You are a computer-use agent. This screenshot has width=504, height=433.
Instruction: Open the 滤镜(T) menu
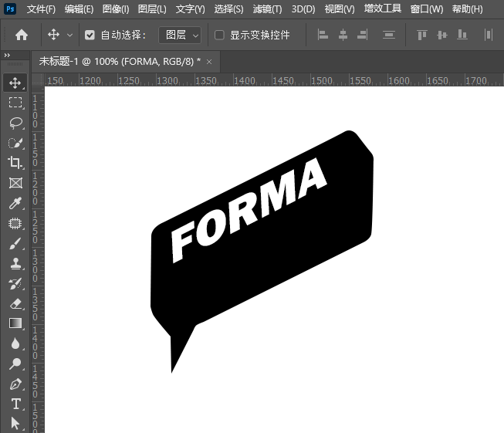(267, 9)
